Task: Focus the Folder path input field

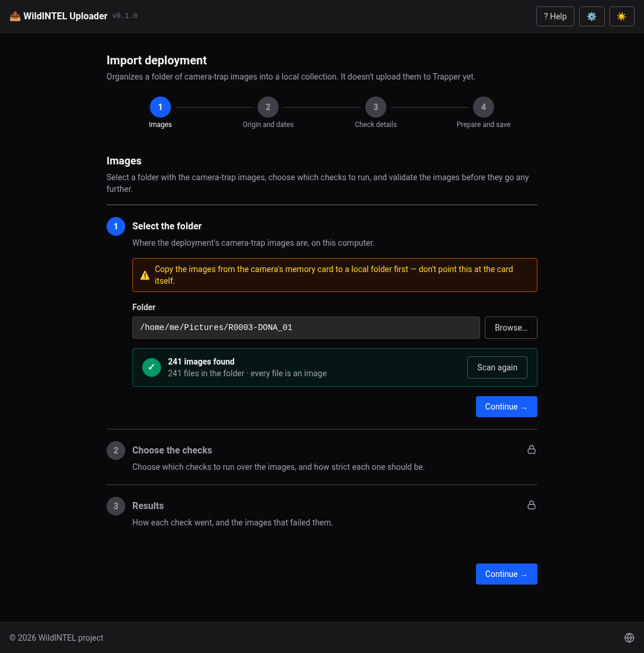Action: point(306,328)
